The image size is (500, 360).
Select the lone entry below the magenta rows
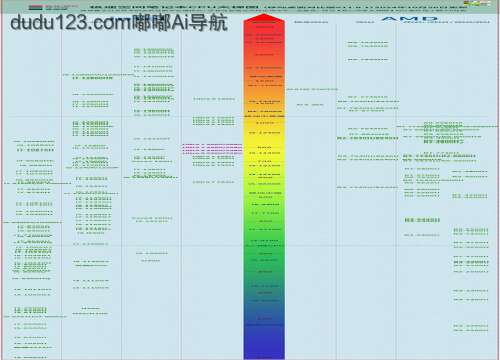point(213,182)
